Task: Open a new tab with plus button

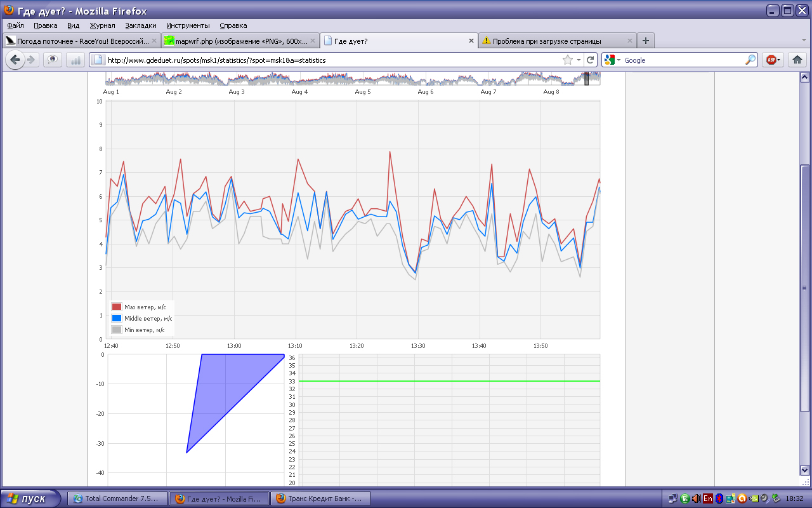Action: pyautogui.click(x=646, y=41)
